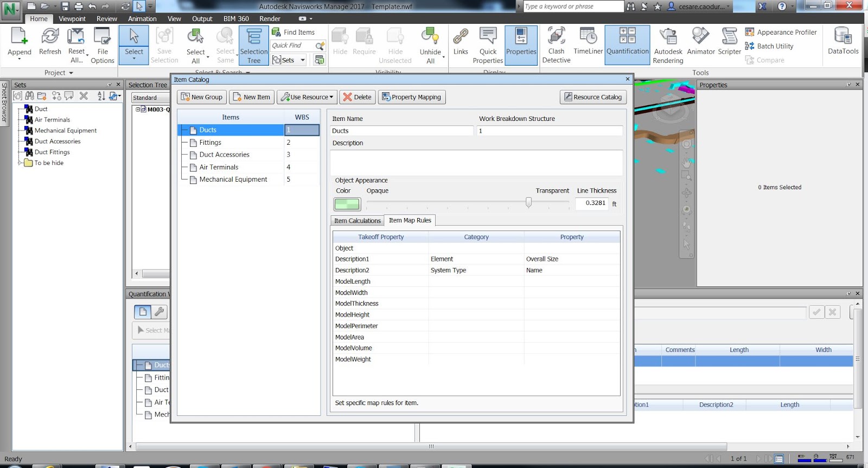868x468 pixels.
Task: Toggle Links display
Action: 461,41
